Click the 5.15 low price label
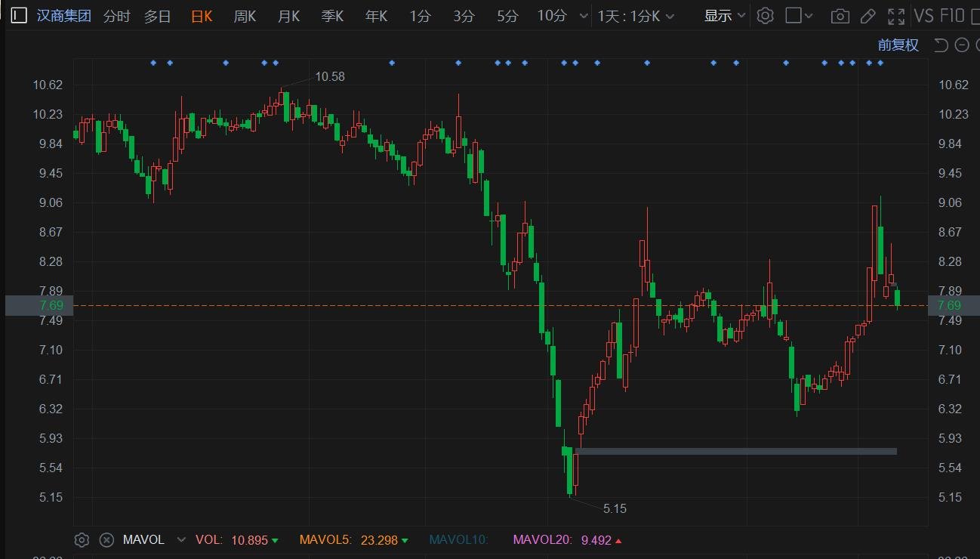This screenshot has width=980, height=559. click(x=615, y=509)
